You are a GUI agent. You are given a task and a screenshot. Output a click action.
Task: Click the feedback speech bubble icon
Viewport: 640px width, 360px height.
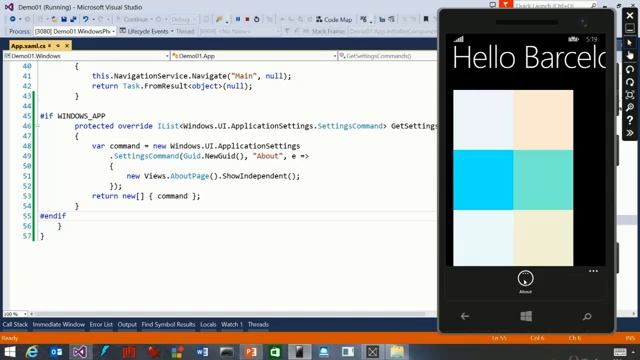493,5
